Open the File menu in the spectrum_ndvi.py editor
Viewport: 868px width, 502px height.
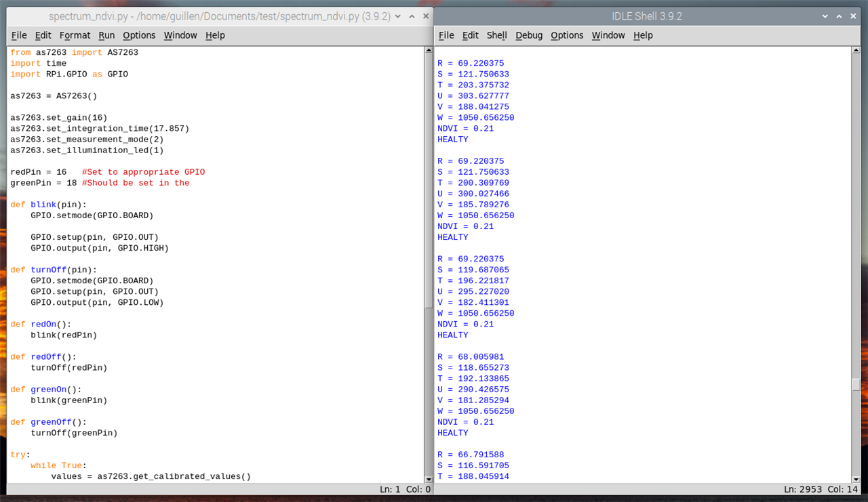click(19, 35)
